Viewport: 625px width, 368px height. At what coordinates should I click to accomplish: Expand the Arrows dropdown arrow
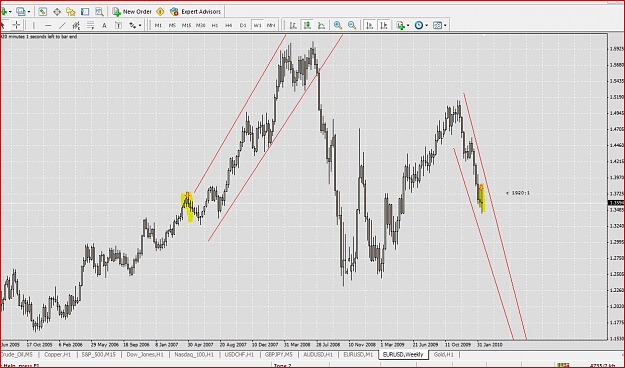click(140, 26)
